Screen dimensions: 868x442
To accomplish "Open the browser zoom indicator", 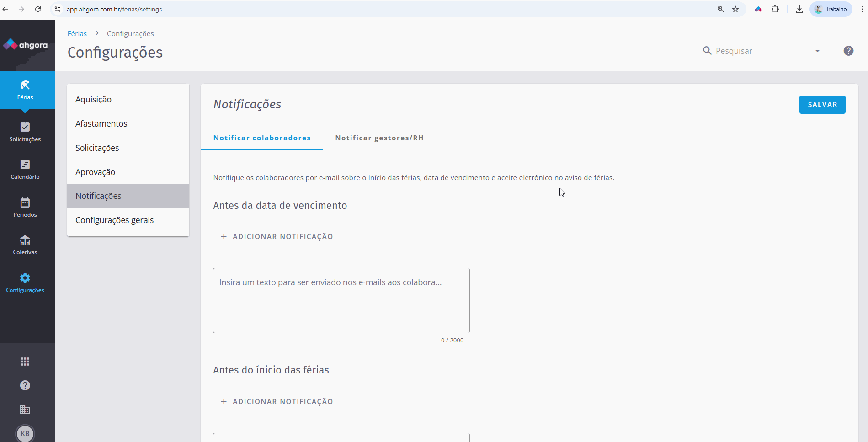I will point(721,9).
